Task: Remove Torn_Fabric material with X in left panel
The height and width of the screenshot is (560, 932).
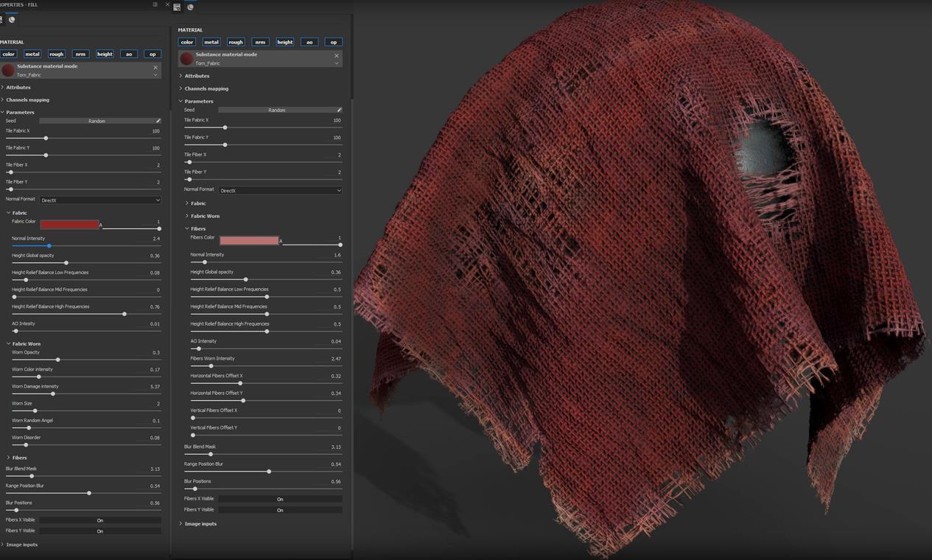Action: (155, 67)
